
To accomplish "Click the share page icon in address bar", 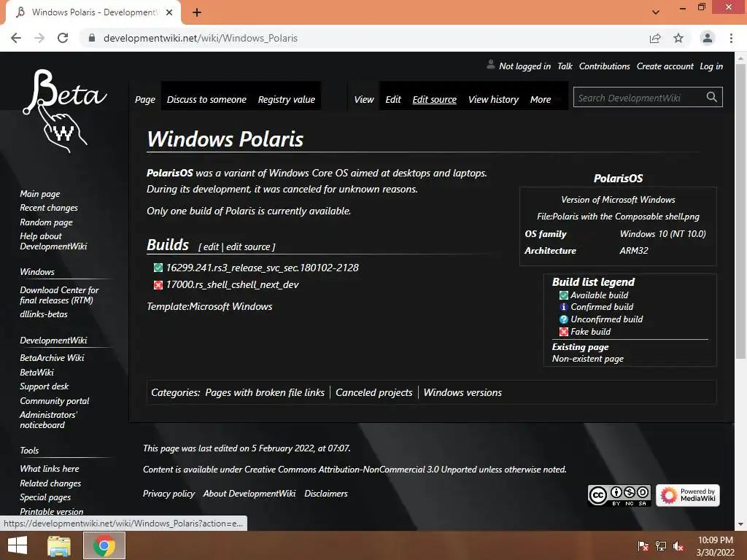I will [655, 38].
